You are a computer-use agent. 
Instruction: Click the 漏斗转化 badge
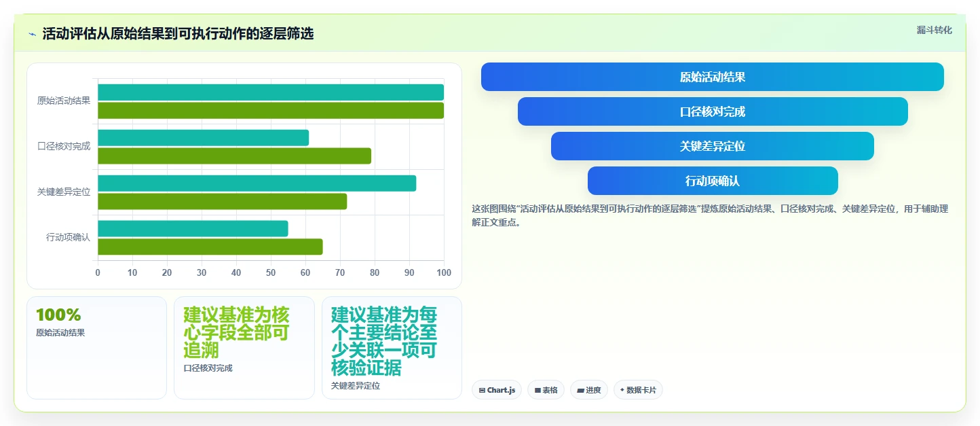point(935,31)
